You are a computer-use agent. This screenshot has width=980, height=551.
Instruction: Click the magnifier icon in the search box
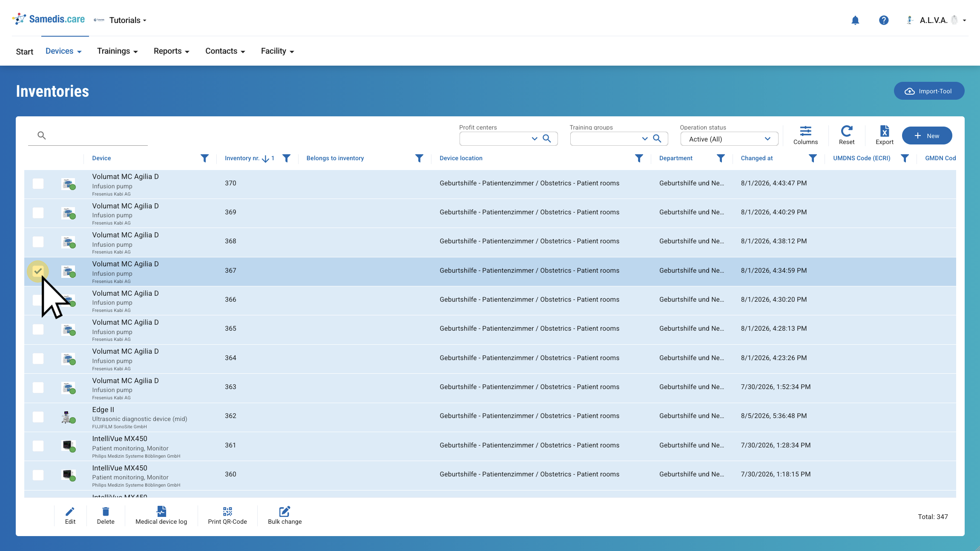coord(41,136)
